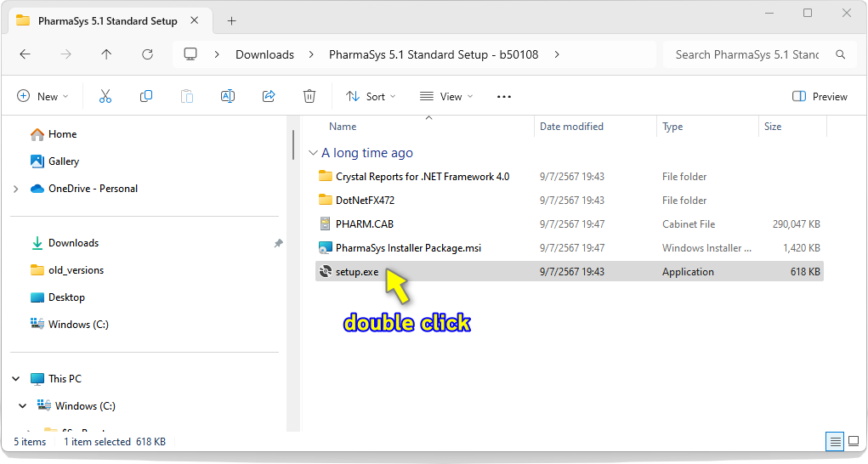Screen dimensions: 868x464
Task: Click the Cut scissors icon
Action: click(105, 96)
